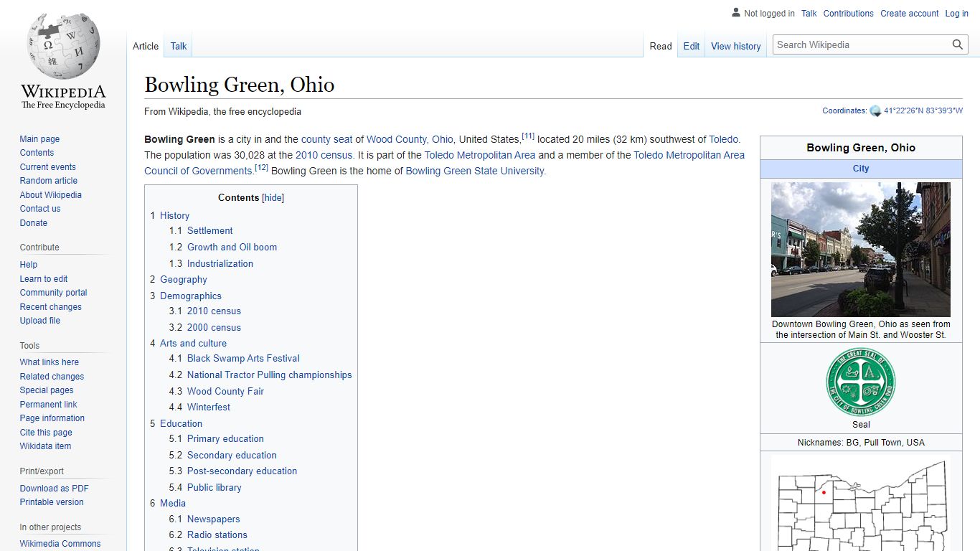Follow the Toledo link in the intro

click(x=724, y=139)
